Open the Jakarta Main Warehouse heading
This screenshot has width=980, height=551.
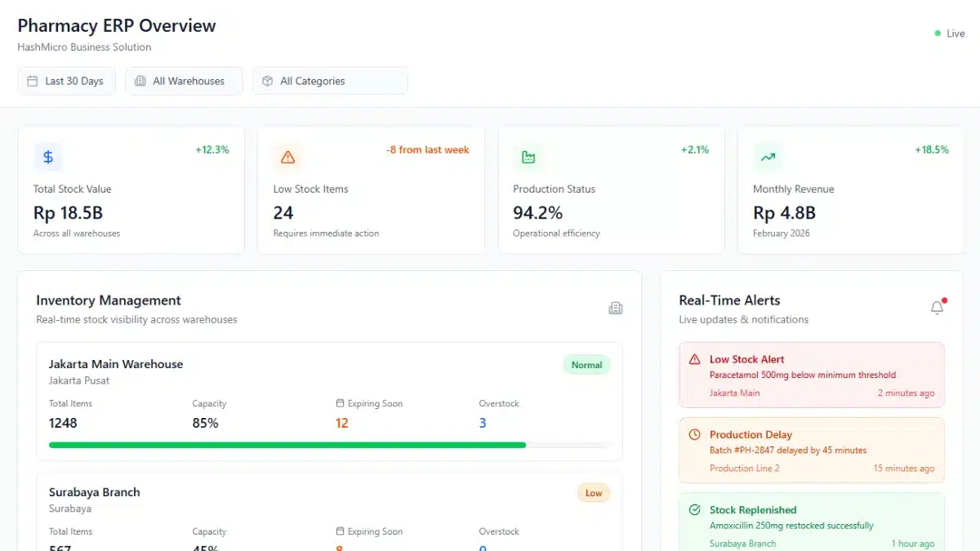tap(116, 364)
